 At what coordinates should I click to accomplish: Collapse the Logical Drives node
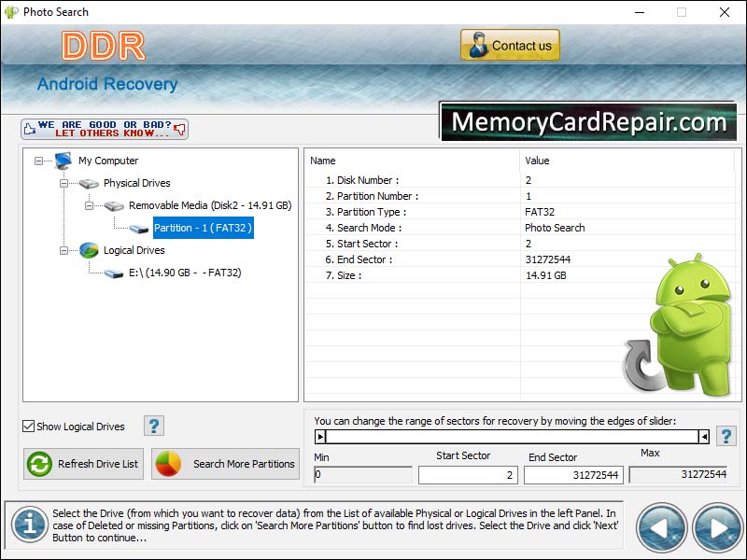63,250
